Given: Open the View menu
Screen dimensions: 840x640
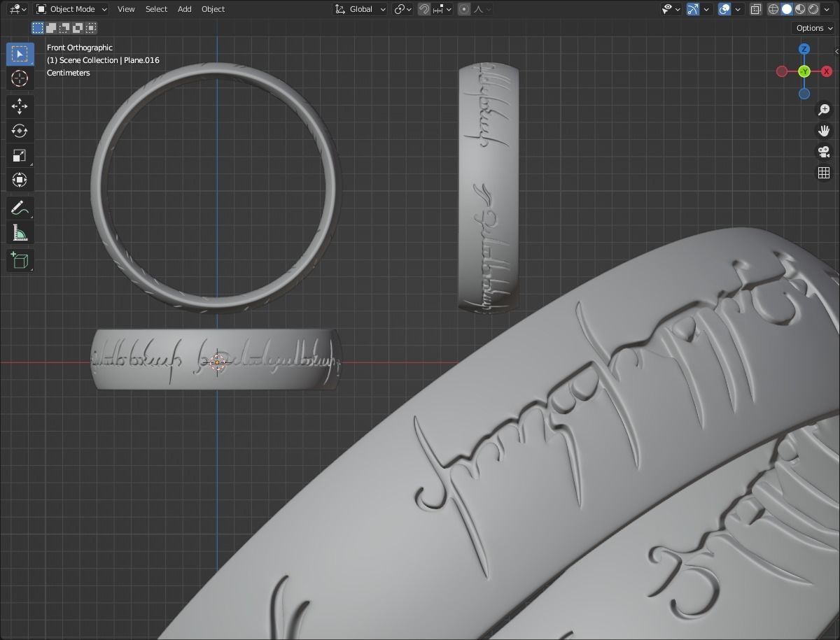Looking at the screenshot, I should (126, 9).
